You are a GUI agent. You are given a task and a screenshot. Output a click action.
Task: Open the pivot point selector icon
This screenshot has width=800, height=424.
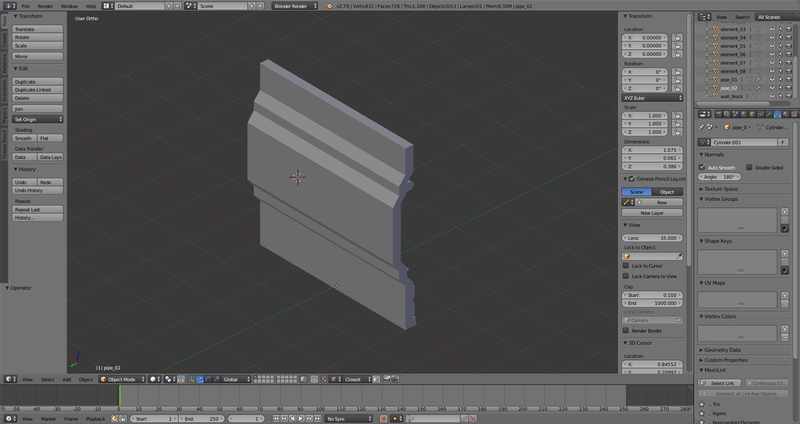pos(170,379)
